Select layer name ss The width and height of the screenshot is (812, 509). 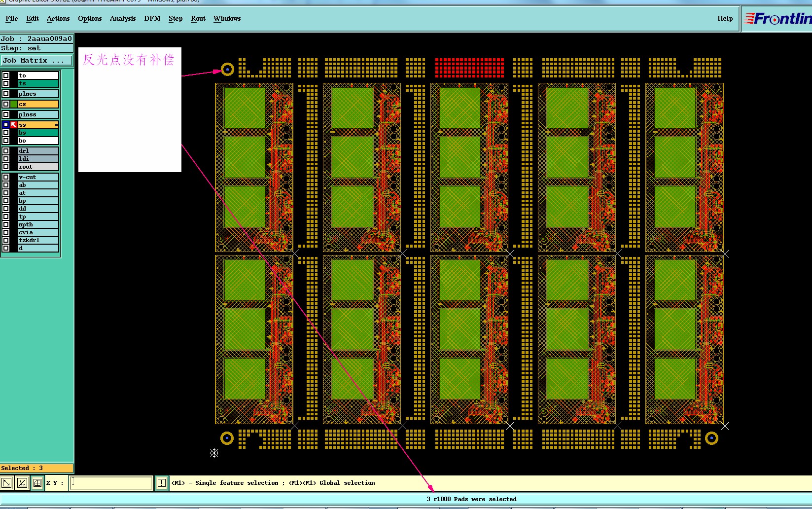(x=38, y=125)
